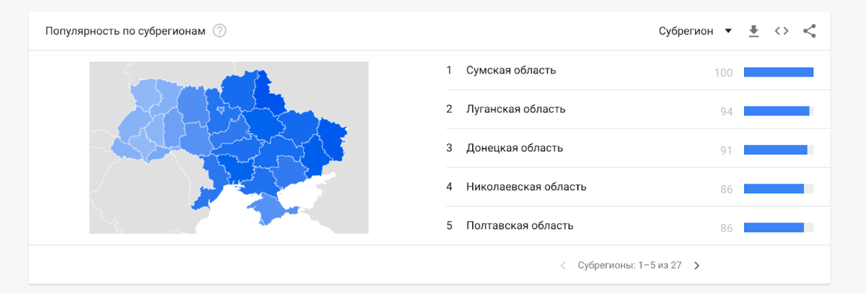Share the subregion popularity widget
The height and width of the screenshot is (294, 868).
810,31
